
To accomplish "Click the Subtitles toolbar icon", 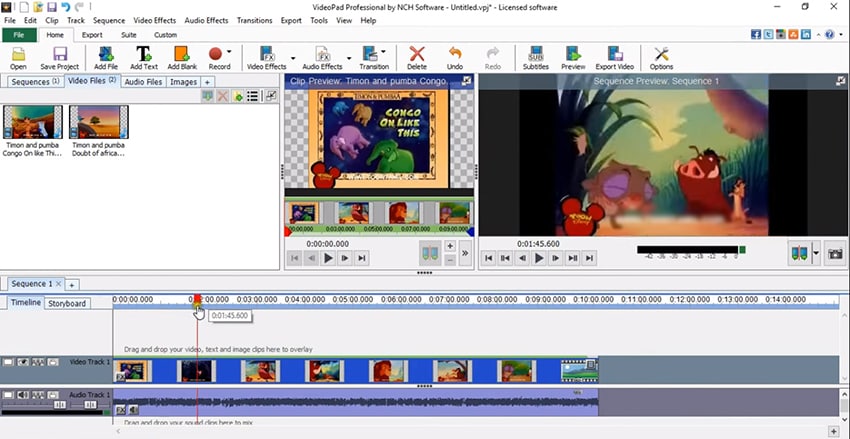I will 536,58.
